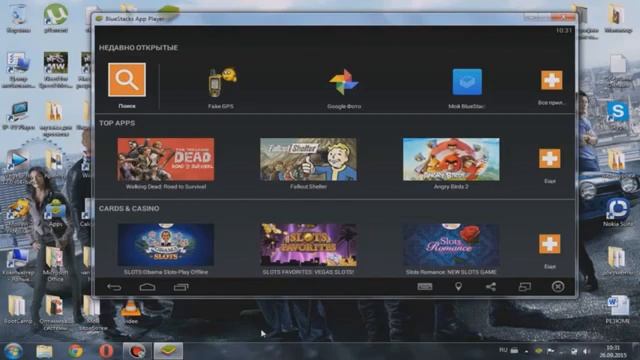This screenshot has width=640, height=360.
Task: Tap the Android back arrow
Action: [114, 287]
